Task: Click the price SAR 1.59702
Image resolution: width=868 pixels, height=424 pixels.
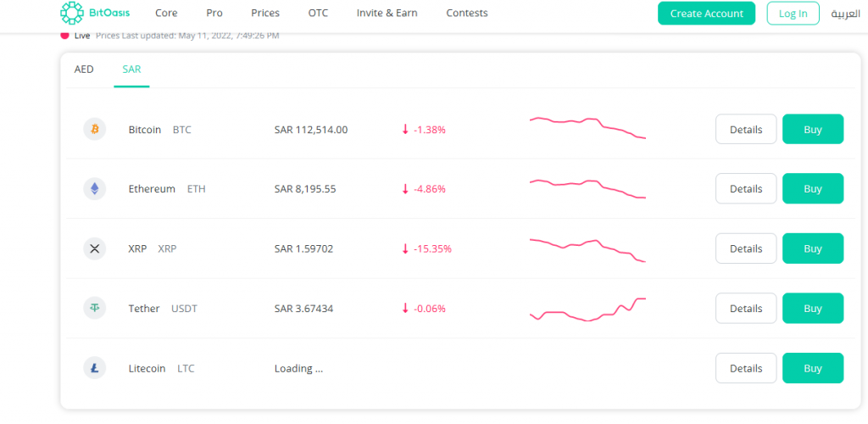Action: tap(304, 248)
